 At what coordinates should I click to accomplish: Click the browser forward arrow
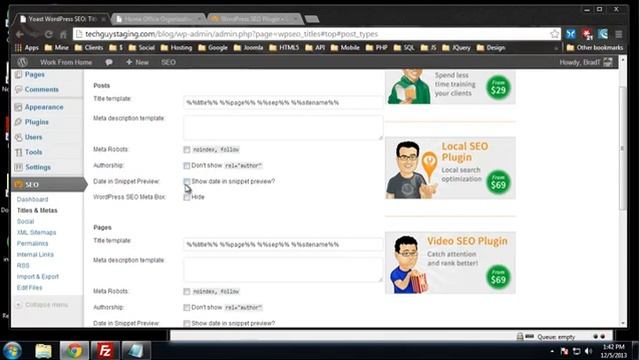point(34,34)
